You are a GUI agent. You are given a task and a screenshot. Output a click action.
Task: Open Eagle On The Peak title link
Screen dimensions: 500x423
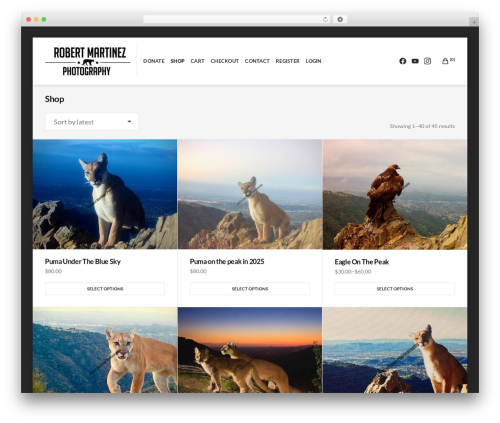tap(362, 262)
